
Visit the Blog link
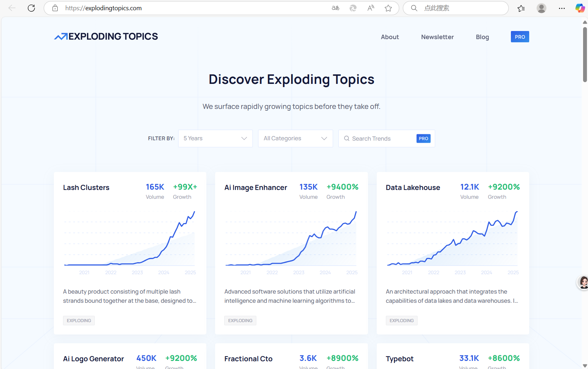click(x=482, y=37)
